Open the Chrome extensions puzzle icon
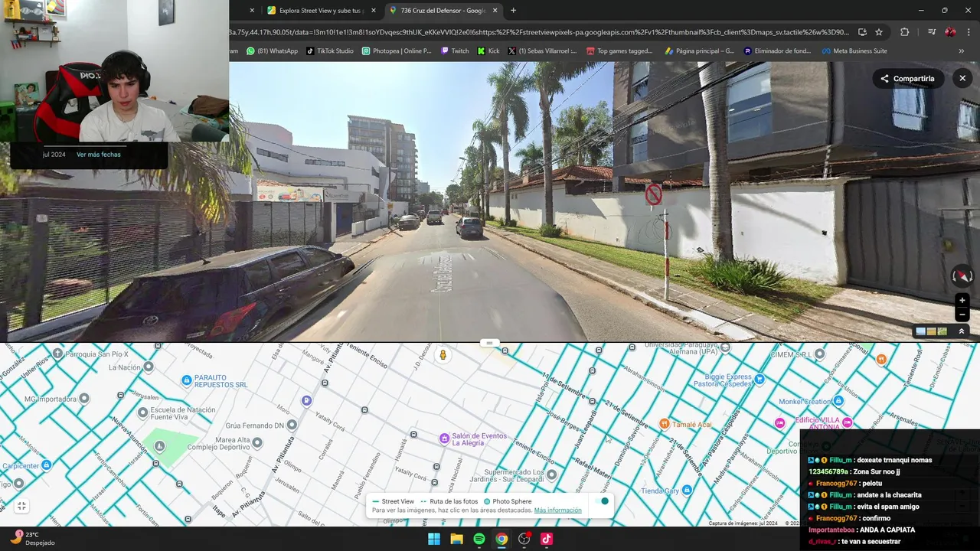The width and height of the screenshot is (980, 551). [x=904, y=32]
